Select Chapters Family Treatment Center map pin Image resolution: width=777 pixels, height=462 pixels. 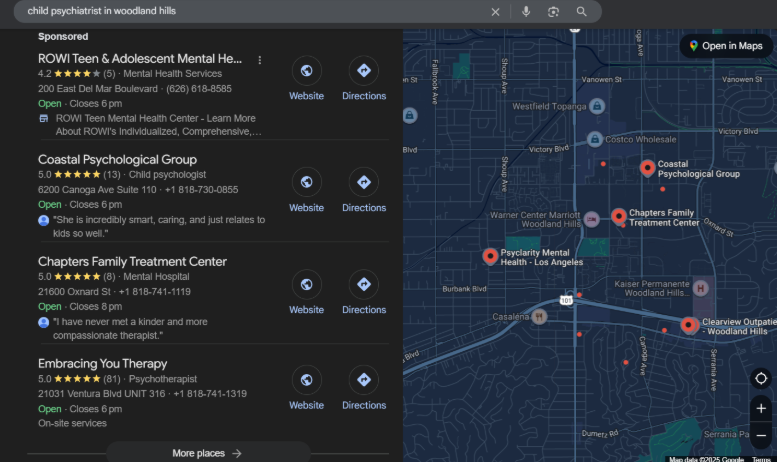click(618, 217)
